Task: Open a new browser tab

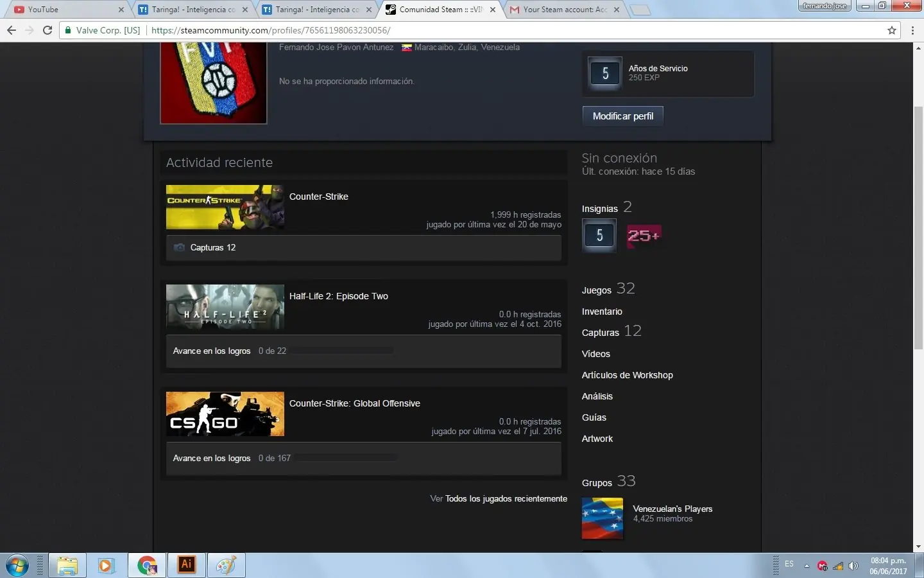Action: click(x=640, y=10)
